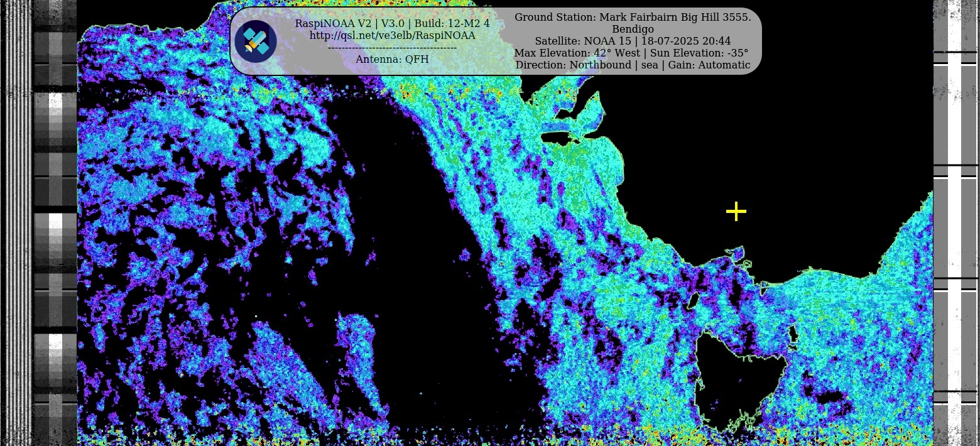Click the Max Elevation 42° West text
The image size is (980, 446).
568,53
